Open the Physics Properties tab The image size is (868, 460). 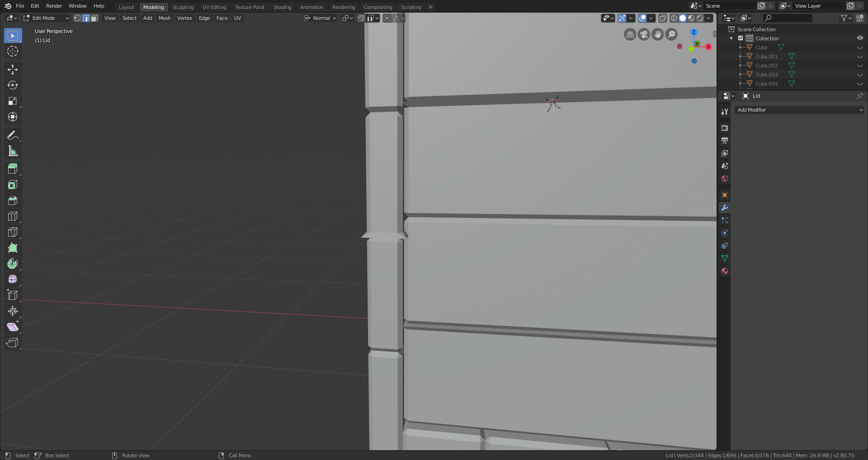pos(724,233)
